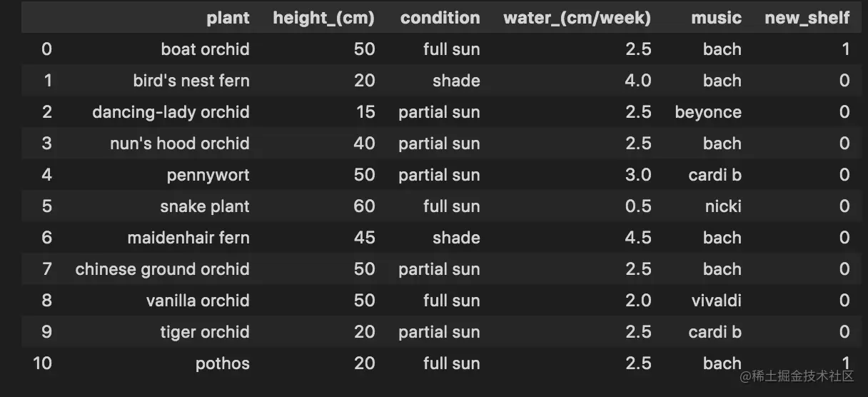Click the 'height_(cm)' column header
868x397 pixels.
coord(323,18)
